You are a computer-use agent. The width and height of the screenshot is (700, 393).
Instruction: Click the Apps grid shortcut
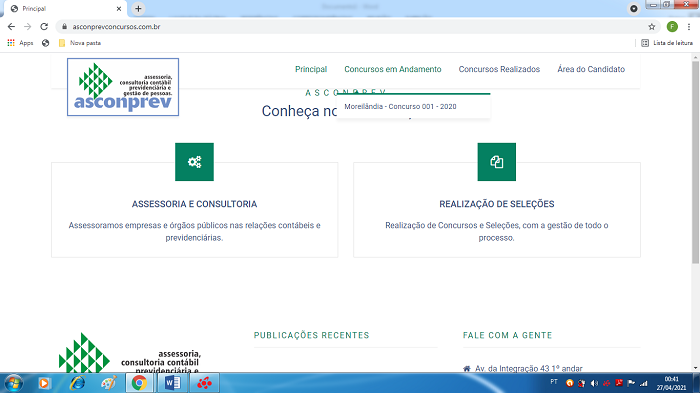click(x=20, y=43)
